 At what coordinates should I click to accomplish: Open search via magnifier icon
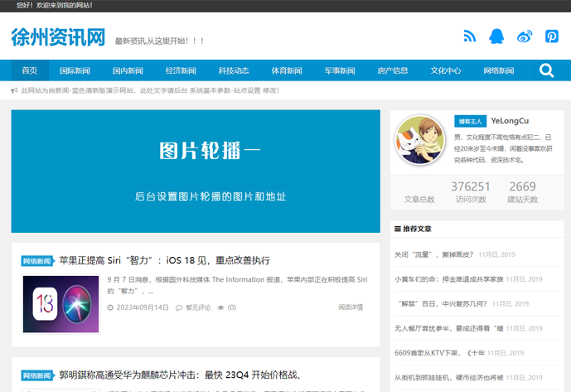click(546, 70)
